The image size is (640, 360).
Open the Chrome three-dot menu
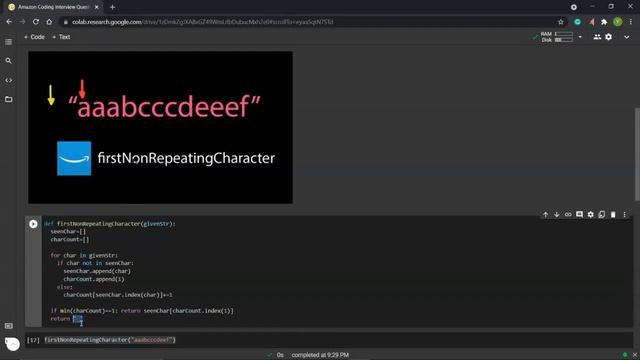pyautogui.click(x=631, y=22)
